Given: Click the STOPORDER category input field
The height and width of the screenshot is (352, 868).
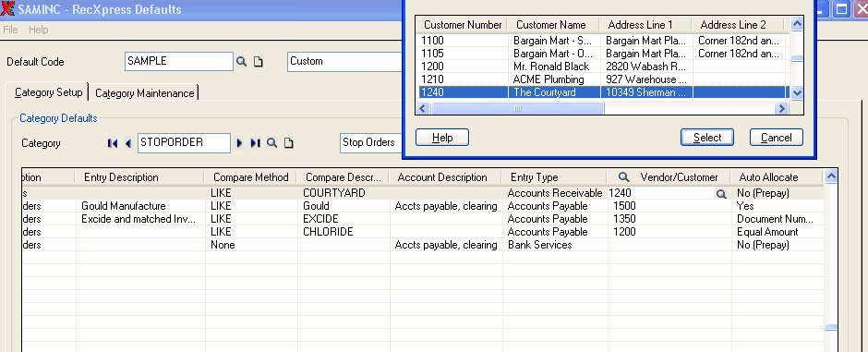Looking at the screenshot, I should click(x=184, y=143).
